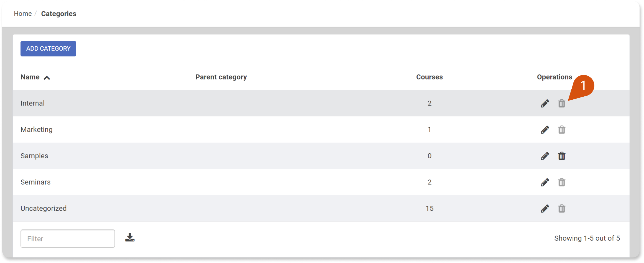
Task: Select the Seminars category name
Action: click(35, 182)
